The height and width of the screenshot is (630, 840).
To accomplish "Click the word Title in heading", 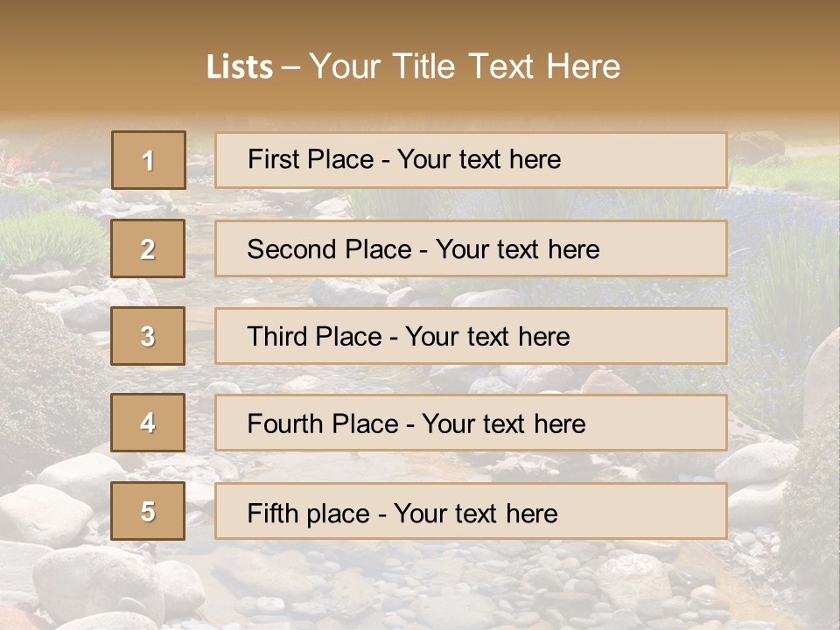I will [423, 67].
